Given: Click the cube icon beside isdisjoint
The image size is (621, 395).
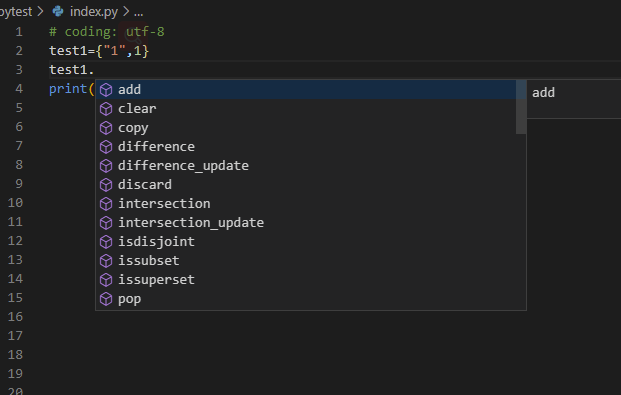Looking at the screenshot, I should (106, 242).
